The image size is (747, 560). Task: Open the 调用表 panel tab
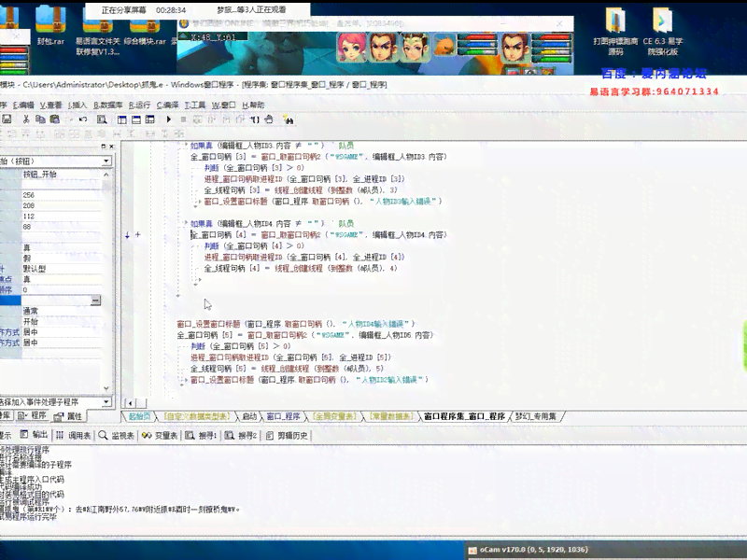click(74, 435)
